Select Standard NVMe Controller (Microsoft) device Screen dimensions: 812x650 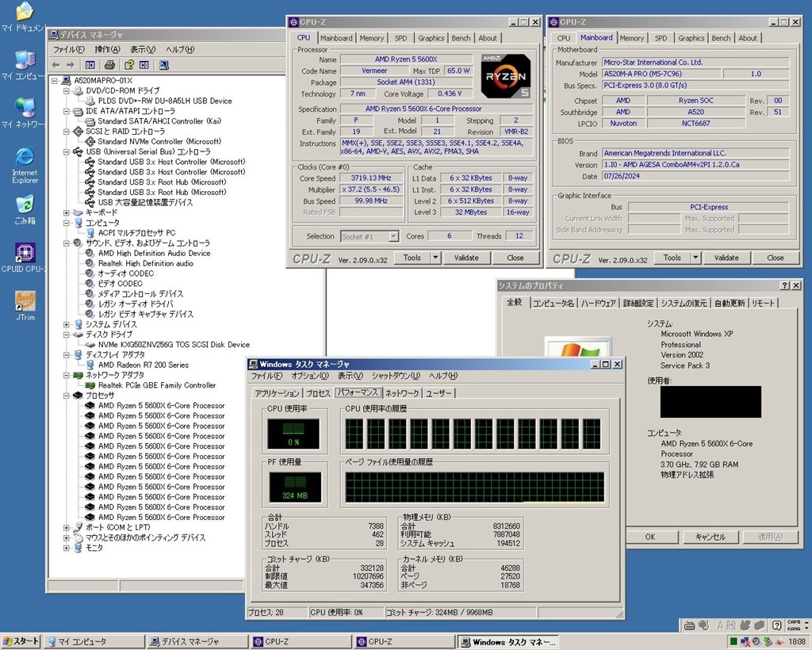[159, 141]
